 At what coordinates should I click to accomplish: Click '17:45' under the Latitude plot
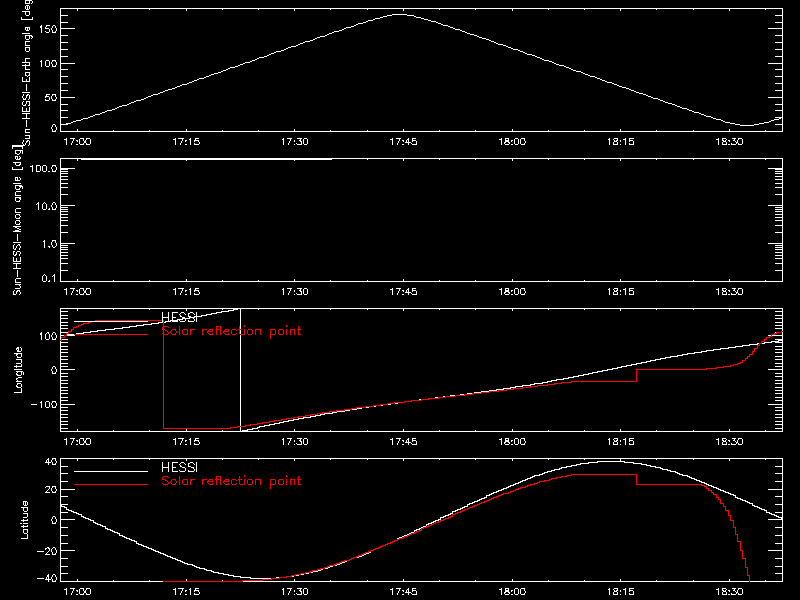[x=404, y=592]
